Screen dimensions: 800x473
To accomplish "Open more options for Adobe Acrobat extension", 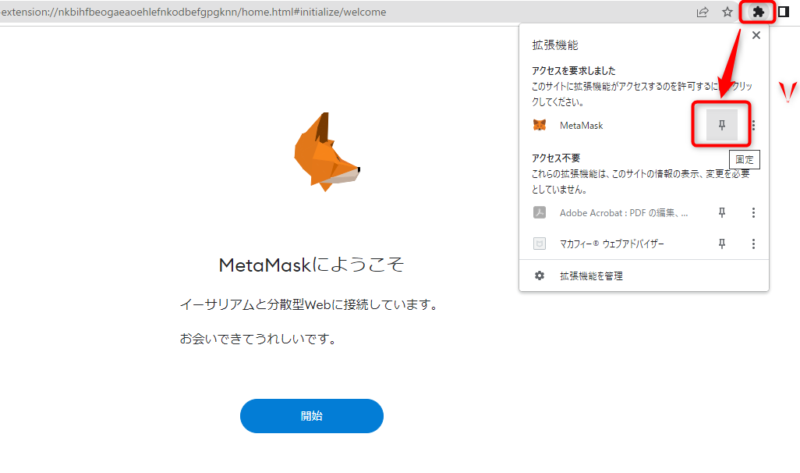I will coord(754,213).
